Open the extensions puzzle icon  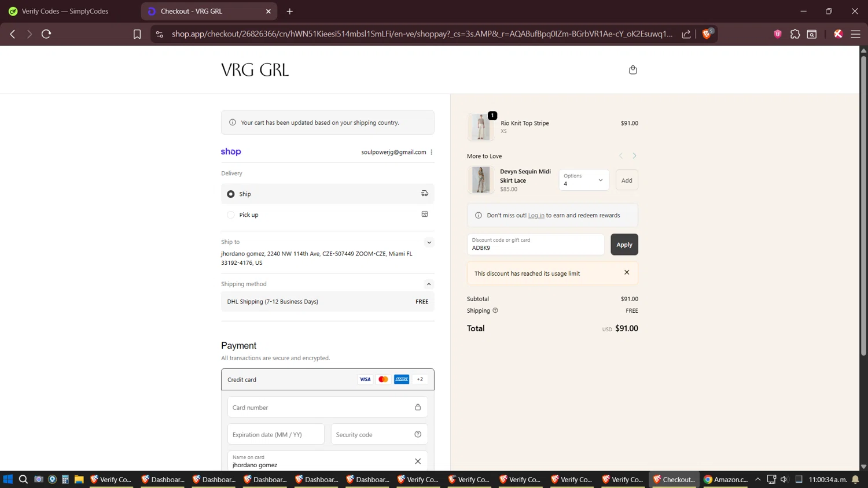(795, 34)
